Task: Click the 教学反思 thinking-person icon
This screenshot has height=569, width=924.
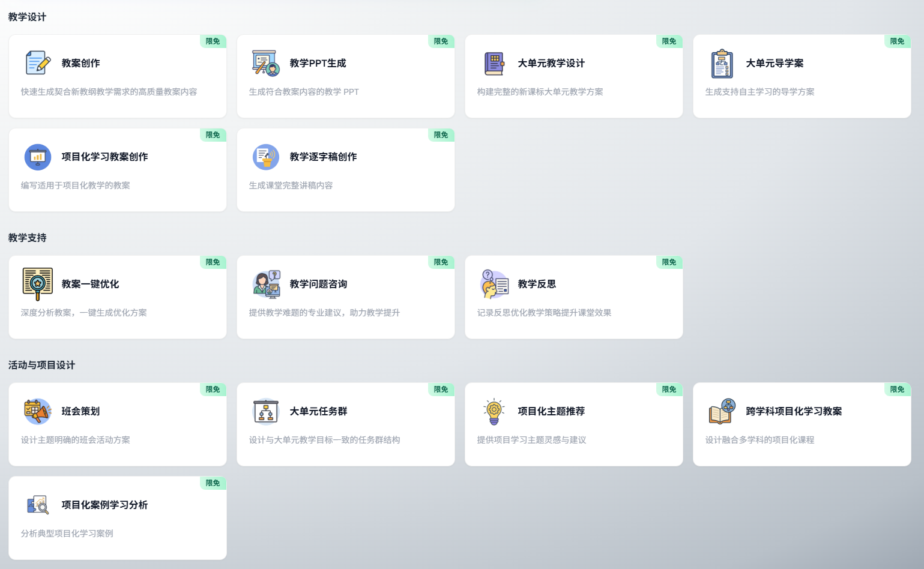Action: click(494, 284)
